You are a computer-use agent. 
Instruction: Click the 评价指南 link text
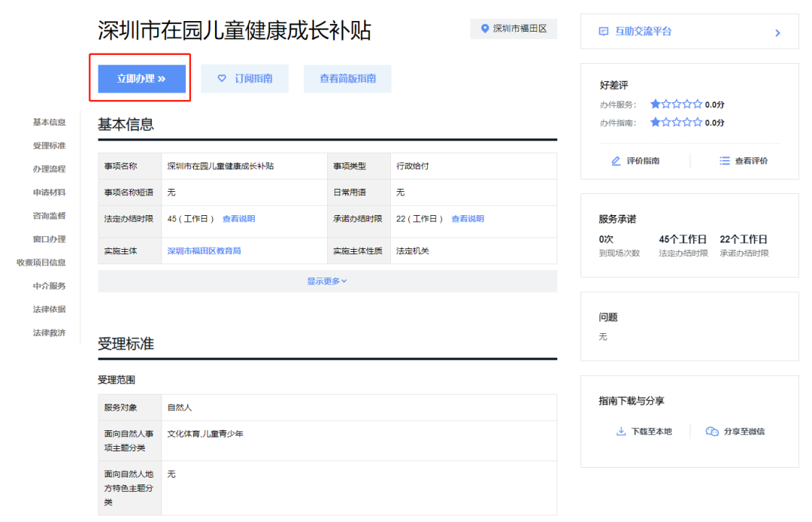coord(643,161)
